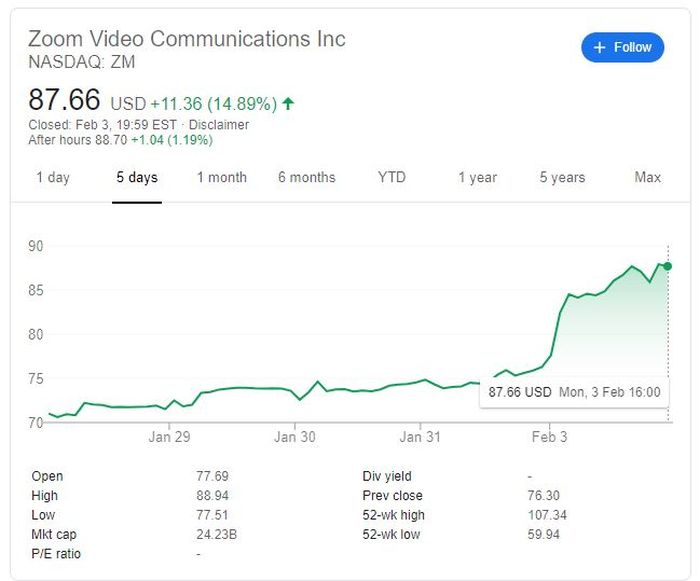The width and height of the screenshot is (700, 581).
Task: Click the plus icon on Follow
Action: (600, 47)
